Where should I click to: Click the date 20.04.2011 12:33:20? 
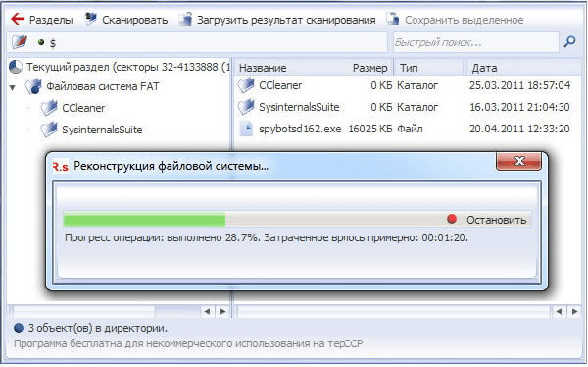click(x=519, y=129)
